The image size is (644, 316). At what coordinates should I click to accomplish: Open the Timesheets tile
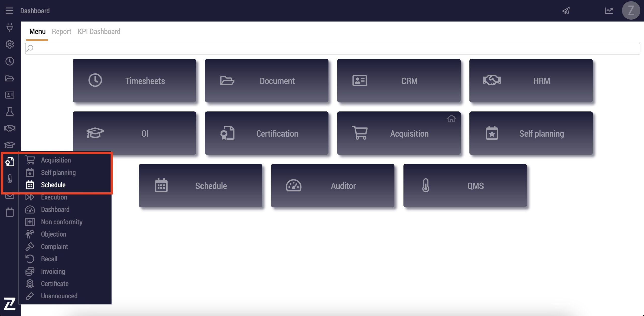[x=134, y=81]
